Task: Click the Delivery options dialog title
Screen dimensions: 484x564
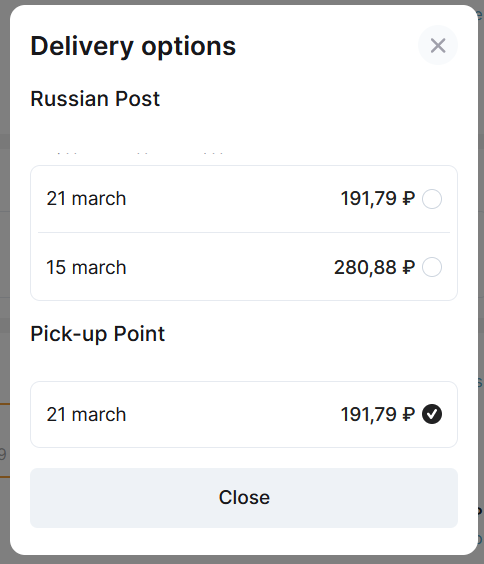Action: click(x=133, y=47)
